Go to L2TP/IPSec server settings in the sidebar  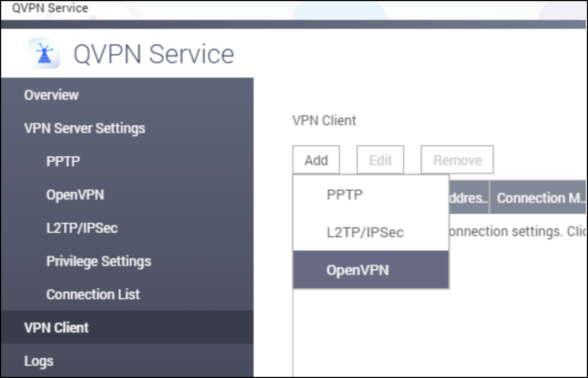(81, 228)
